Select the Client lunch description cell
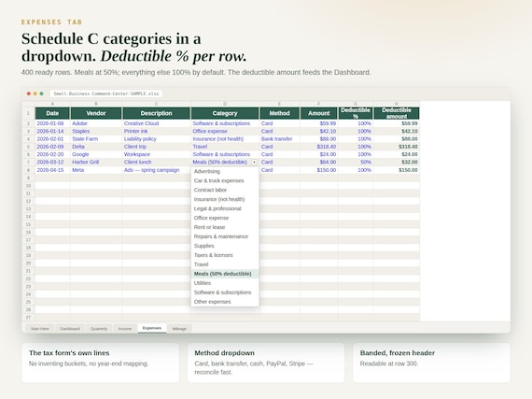Screen dimensions: 532x399 (x=157, y=163)
